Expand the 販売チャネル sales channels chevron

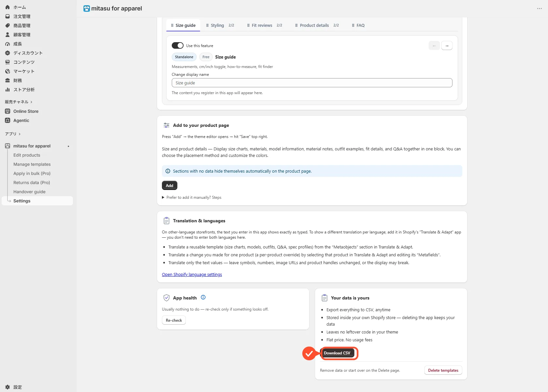click(x=31, y=102)
